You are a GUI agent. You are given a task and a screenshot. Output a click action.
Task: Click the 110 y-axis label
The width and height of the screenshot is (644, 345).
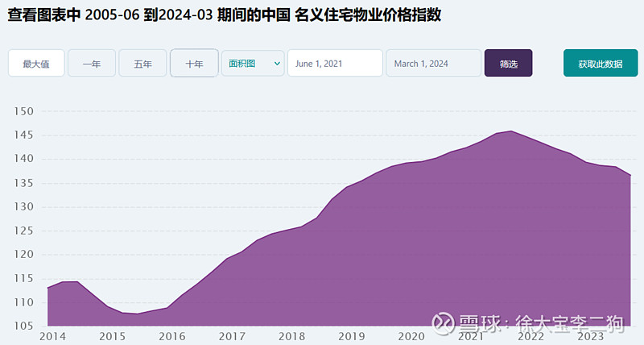[x=23, y=302]
